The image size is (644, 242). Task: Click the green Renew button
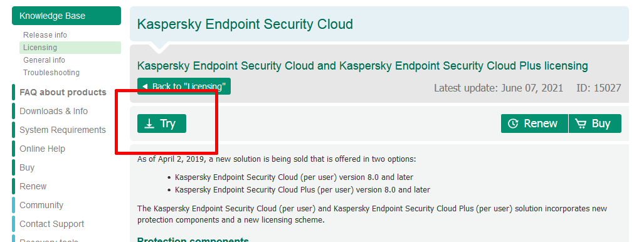point(534,124)
